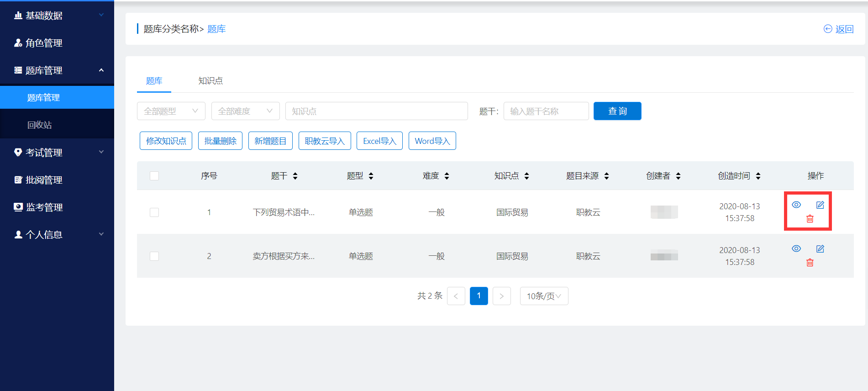Click the view eye icon for row 1
This screenshot has height=391, width=868.
[796, 205]
